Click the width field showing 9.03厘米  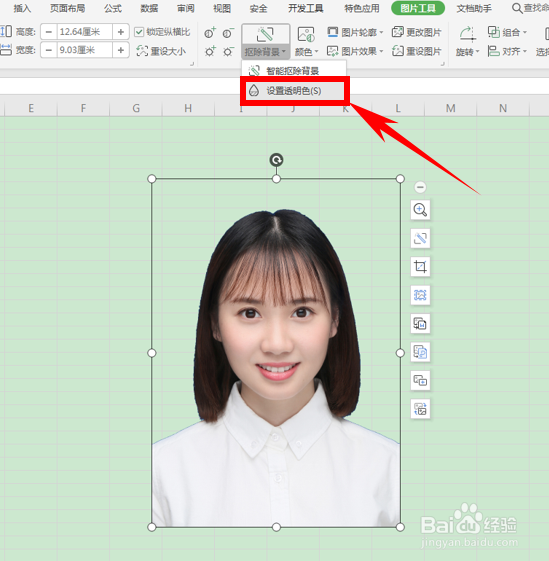coord(84,50)
